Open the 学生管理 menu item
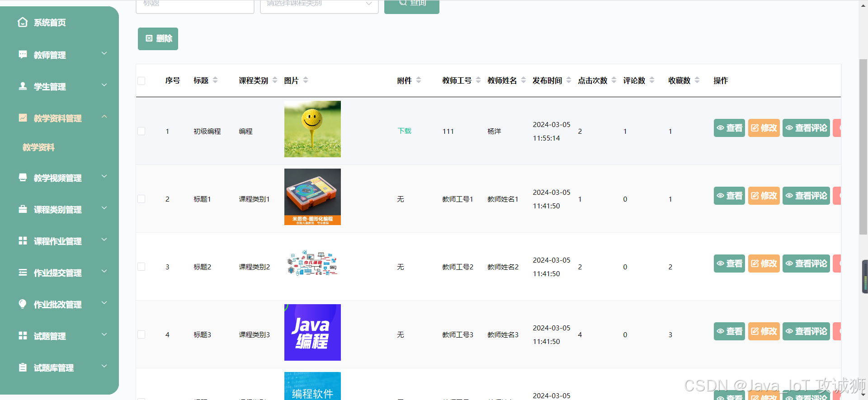The width and height of the screenshot is (868, 400). (x=50, y=87)
